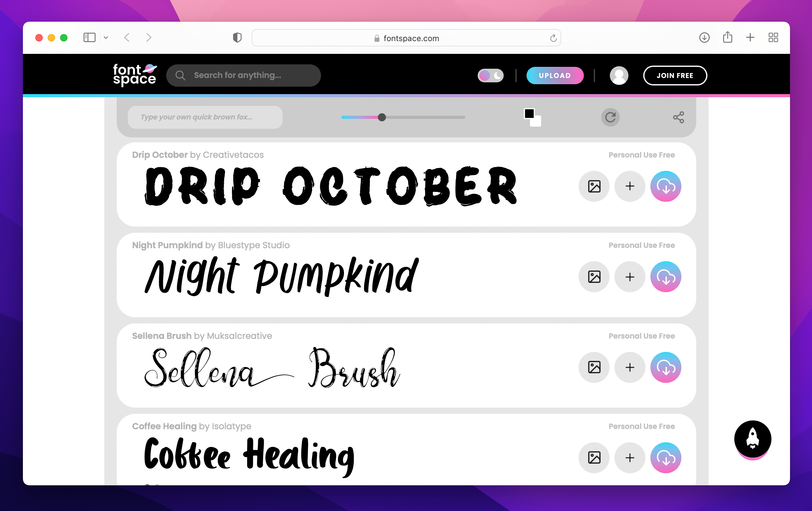Click the download icon for Night Pumpkind
This screenshot has height=511, width=812.
[x=665, y=276]
